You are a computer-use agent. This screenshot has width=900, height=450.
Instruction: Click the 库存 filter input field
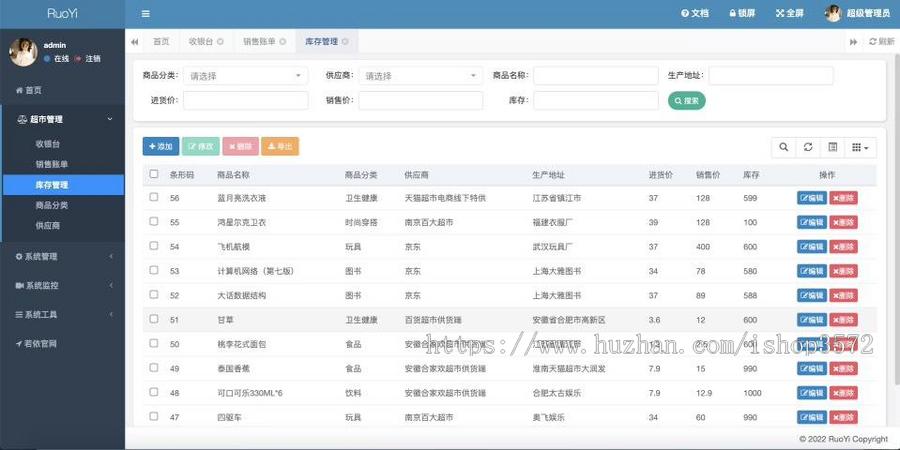(x=596, y=100)
